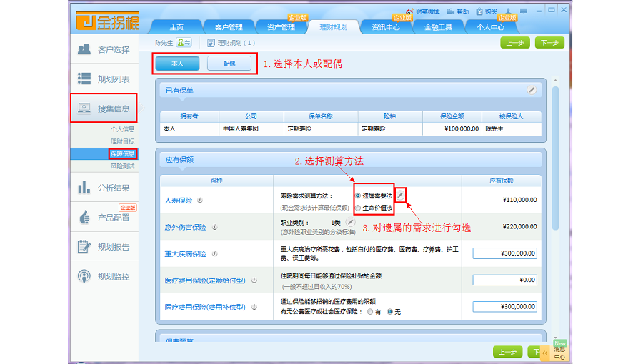Open the 消息中心 panel expander
Viewport: 643px width, 364px height.
[545, 352]
